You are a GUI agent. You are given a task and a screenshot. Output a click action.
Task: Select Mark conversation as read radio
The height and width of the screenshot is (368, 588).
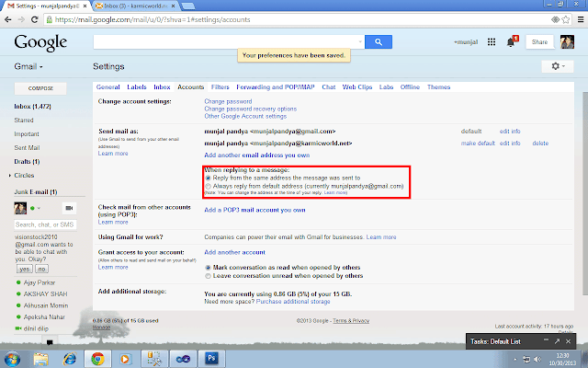point(209,268)
